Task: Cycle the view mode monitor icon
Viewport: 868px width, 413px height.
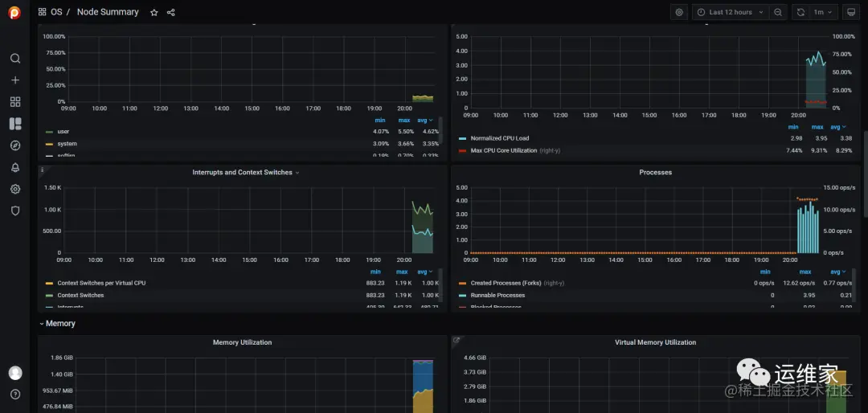Action: click(851, 12)
